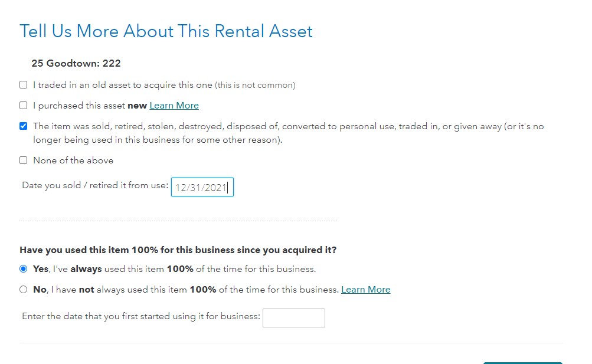Click the Tell Us More About This Rental Asset heading

[x=166, y=31]
